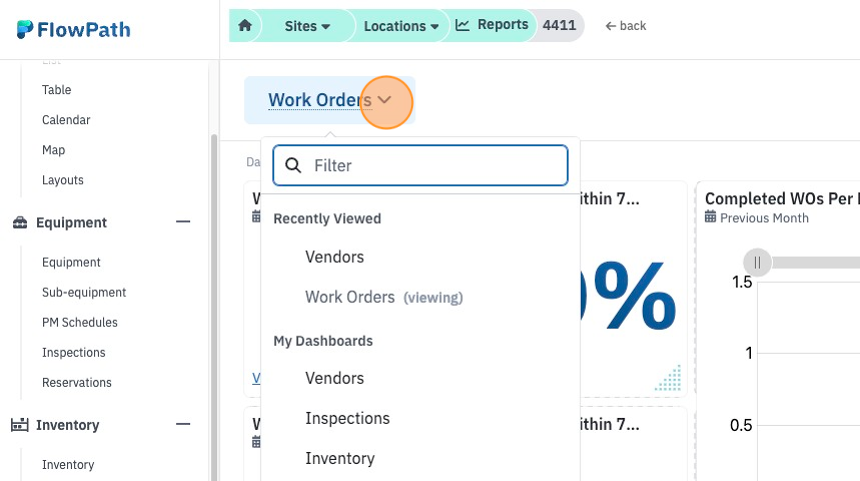This screenshot has height=481, width=860.
Task: Click the chart range slider handle
Action: click(x=757, y=263)
